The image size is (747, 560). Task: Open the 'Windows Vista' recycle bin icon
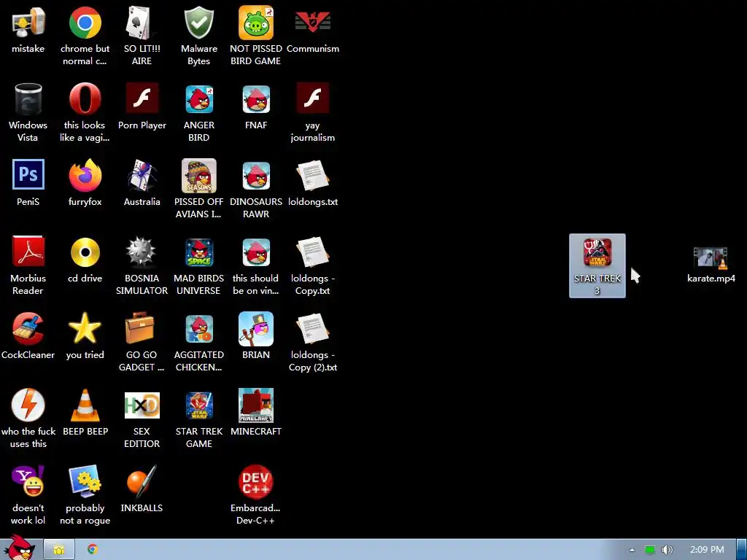(28, 99)
